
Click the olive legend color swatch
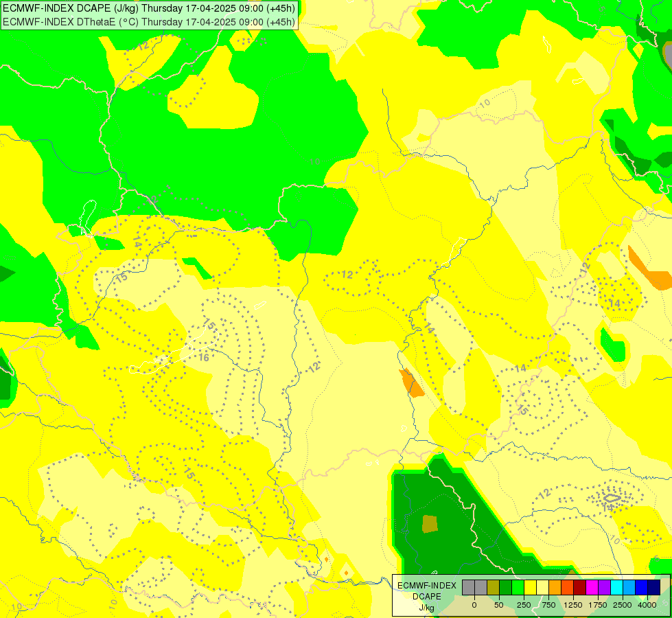pos(494,587)
